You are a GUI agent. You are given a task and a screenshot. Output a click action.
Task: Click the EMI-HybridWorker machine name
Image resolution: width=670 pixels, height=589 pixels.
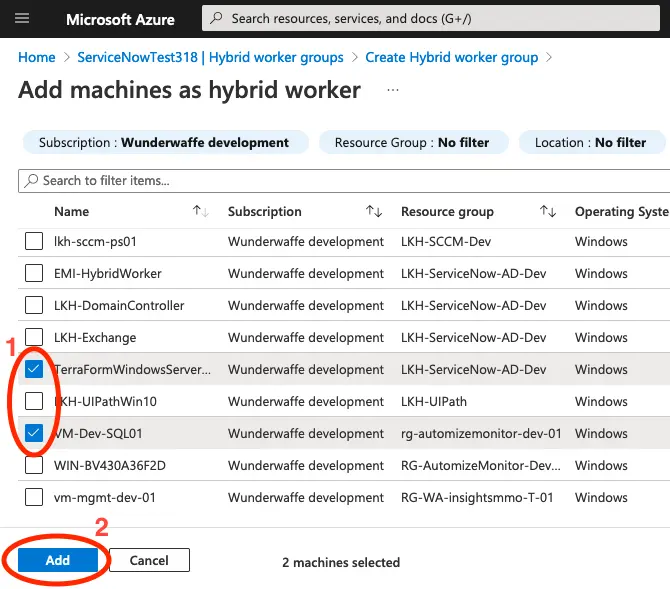[x=108, y=274]
